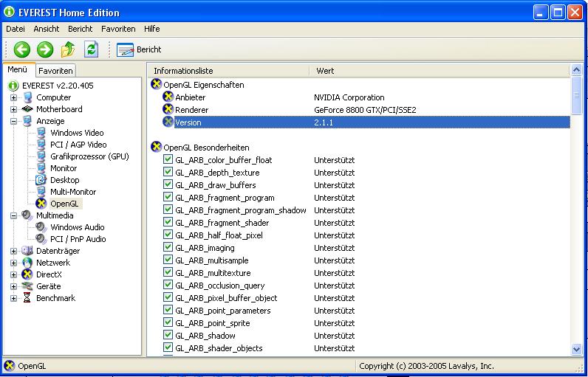588x377 pixels.
Task: Click the Anzeige monitor icon
Action: pos(27,121)
